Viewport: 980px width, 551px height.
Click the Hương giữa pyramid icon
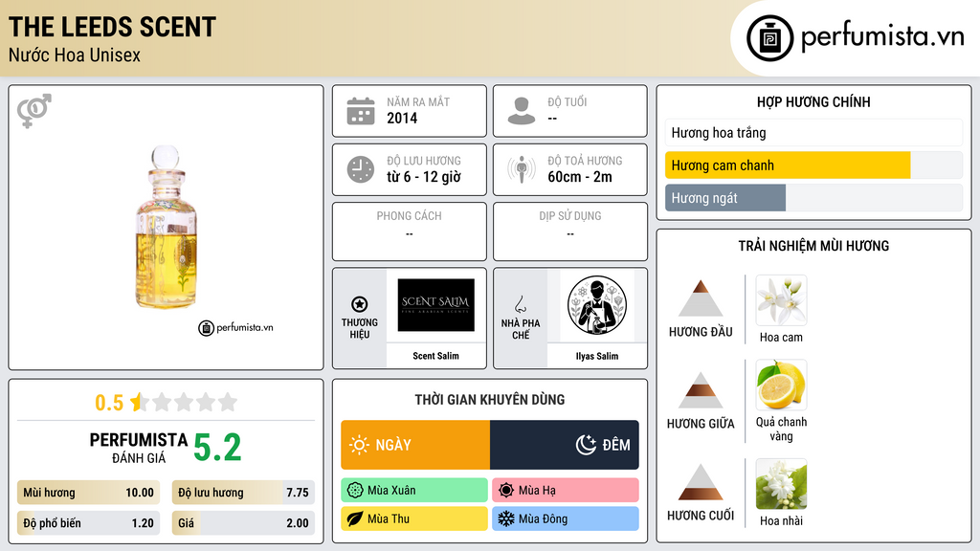tap(701, 390)
